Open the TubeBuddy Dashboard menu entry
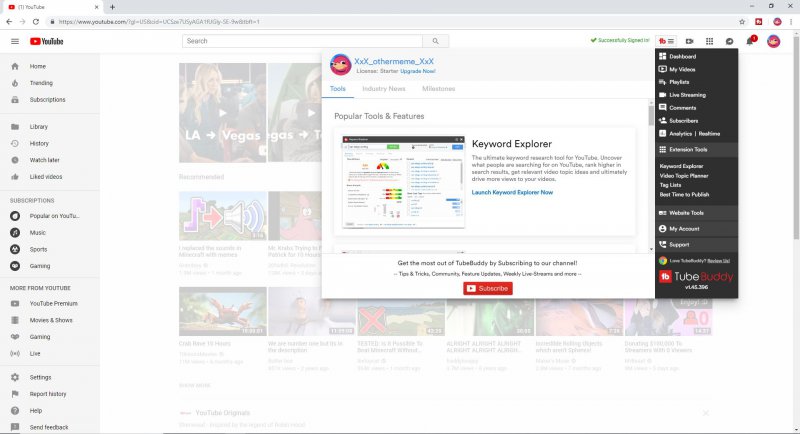 coord(682,57)
